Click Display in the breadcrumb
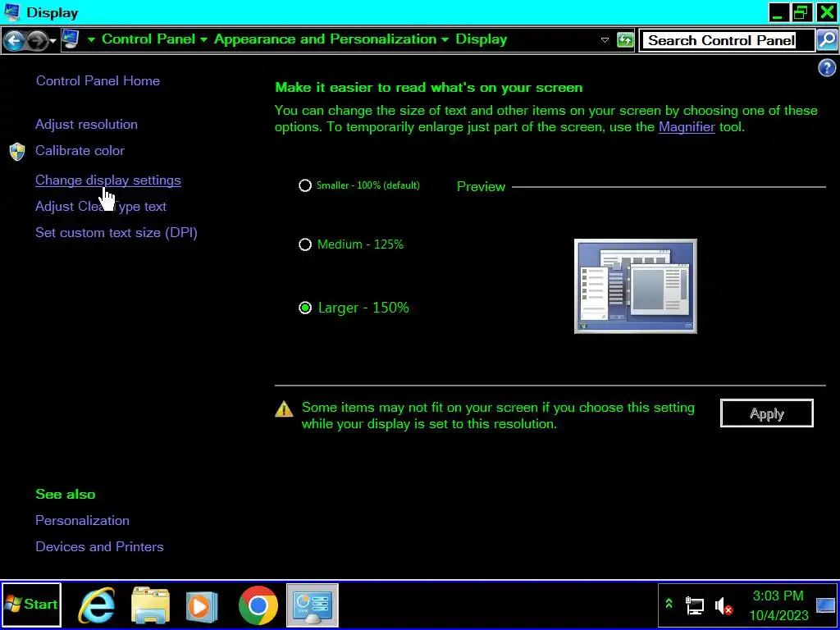This screenshot has width=840, height=630. (481, 39)
